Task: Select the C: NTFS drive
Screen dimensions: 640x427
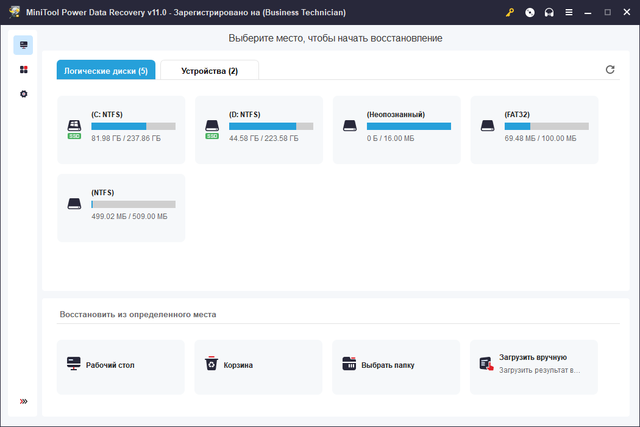Action: (x=121, y=128)
